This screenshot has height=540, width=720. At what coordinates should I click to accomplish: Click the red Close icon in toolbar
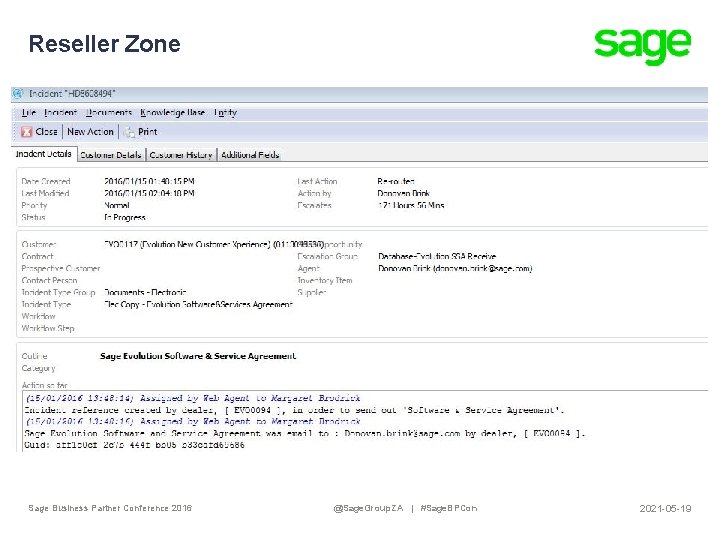point(27,132)
